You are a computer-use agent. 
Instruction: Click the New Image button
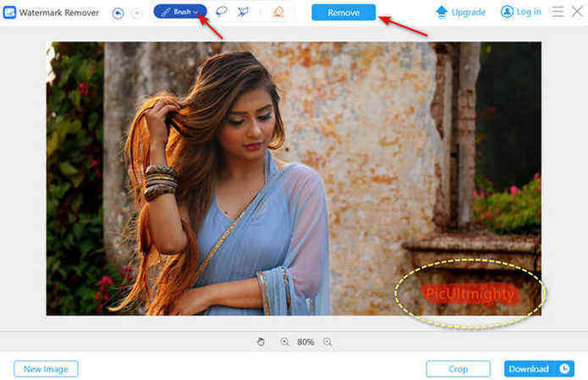coord(47,369)
